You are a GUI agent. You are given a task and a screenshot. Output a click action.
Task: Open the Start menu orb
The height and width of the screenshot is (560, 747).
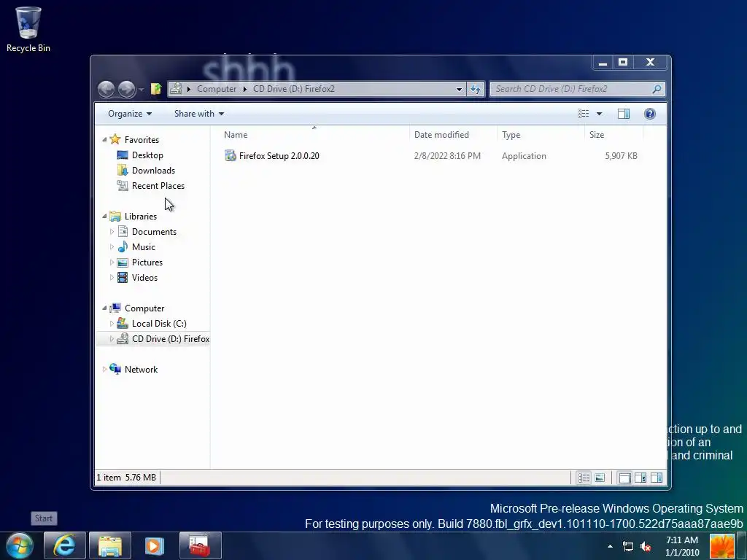[20, 545]
